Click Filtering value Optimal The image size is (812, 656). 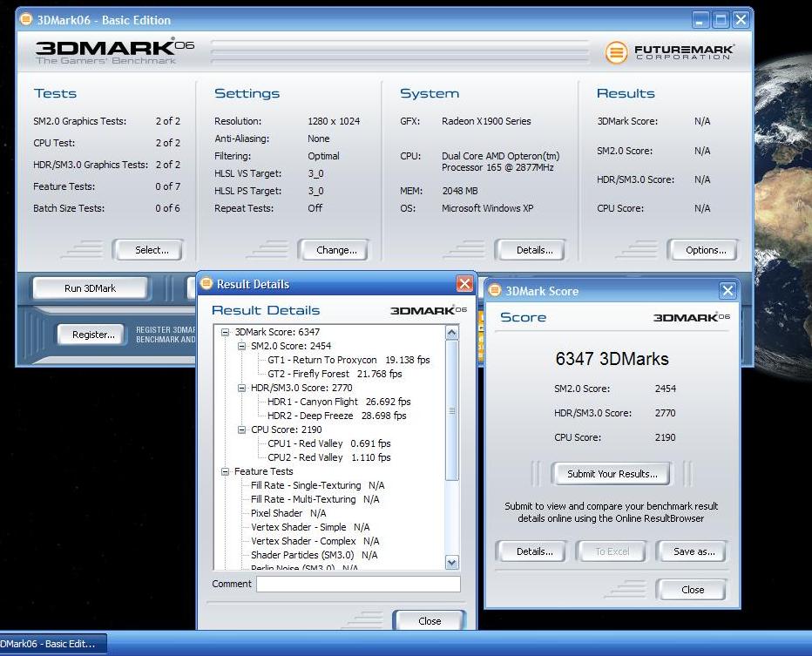[x=323, y=156]
